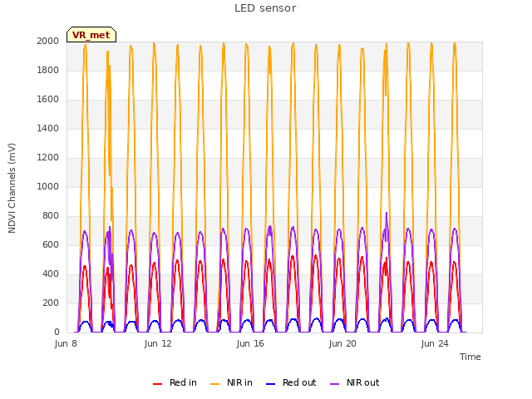Click the Jun 8 x-axis label
Screen dimensions: 532x399
click(x=66, y=343)
